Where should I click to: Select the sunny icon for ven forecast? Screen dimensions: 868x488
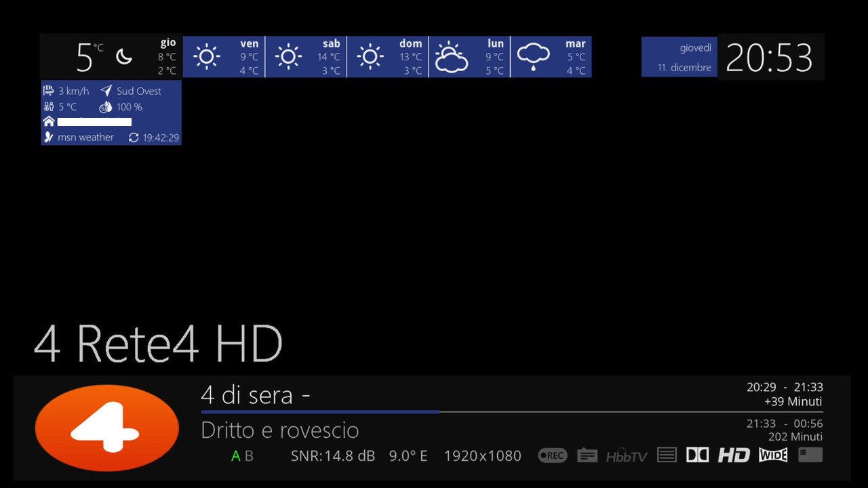click(206, 56)
